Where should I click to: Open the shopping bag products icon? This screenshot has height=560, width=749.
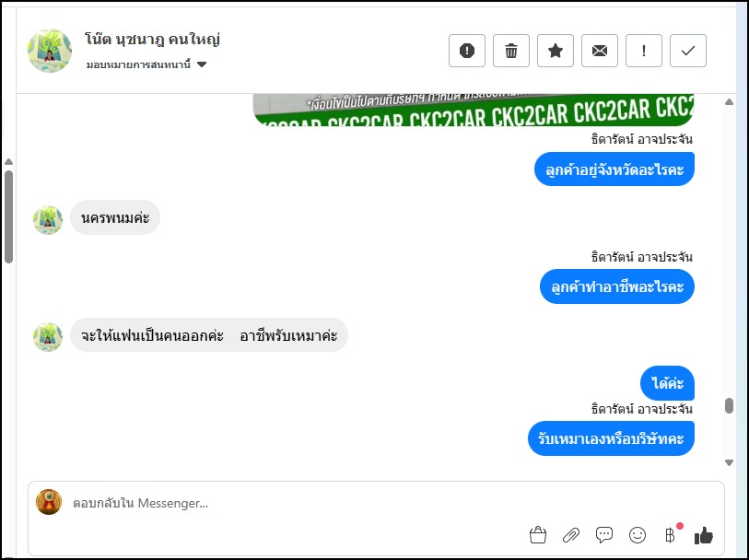(538, 535)
